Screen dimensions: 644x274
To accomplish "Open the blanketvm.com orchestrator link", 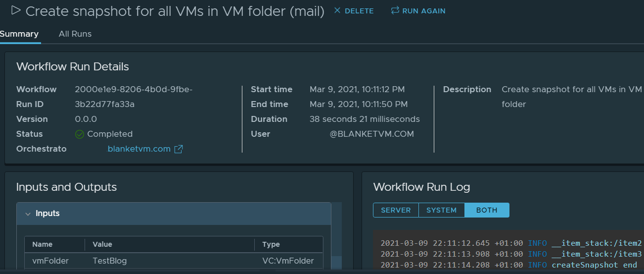I will point(139,149).
